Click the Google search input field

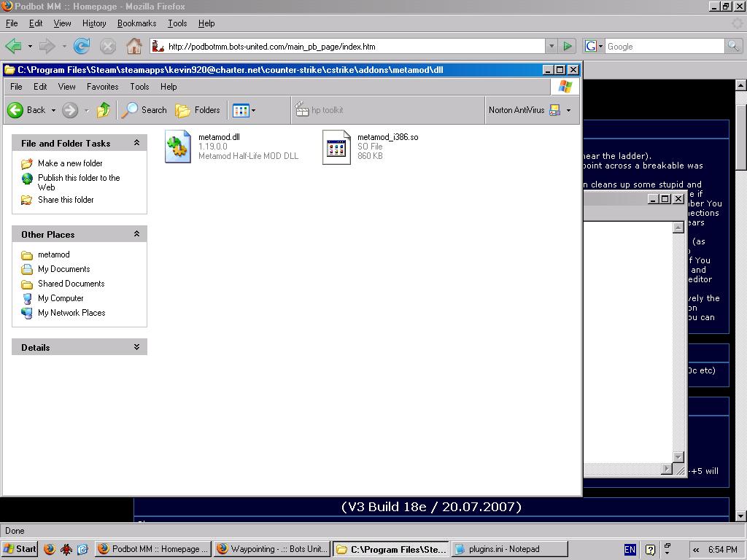tap(665, 46)
